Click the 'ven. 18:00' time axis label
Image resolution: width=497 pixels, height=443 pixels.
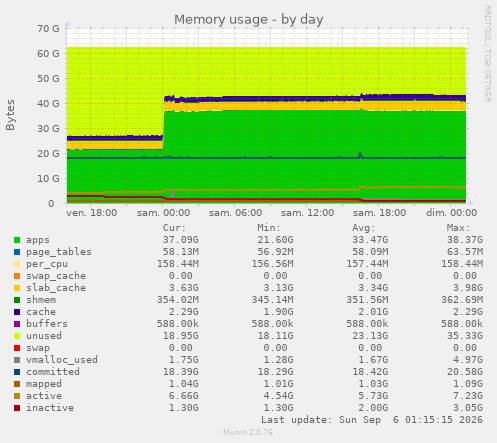pos(91,213)
